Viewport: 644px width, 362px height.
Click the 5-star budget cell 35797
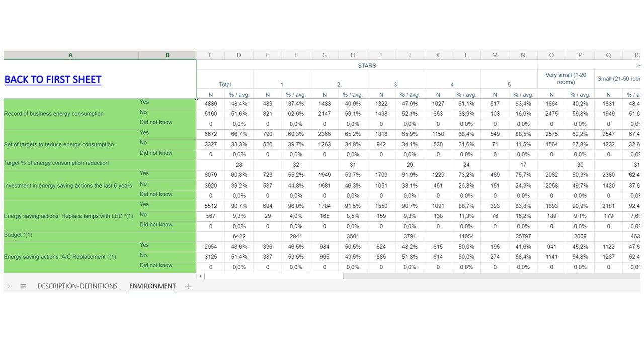[523, 236]
